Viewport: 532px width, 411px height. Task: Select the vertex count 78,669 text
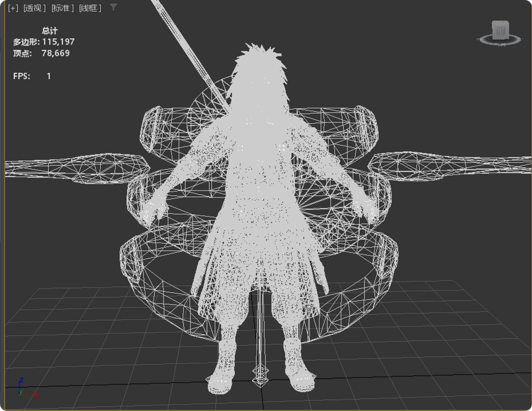click(x=56, y=53)
